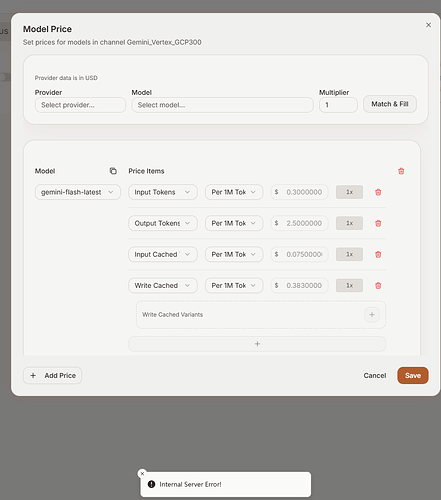Dismiss the Internal Server Error toast
The image size is (441, 500).
(x=142, y=473)
